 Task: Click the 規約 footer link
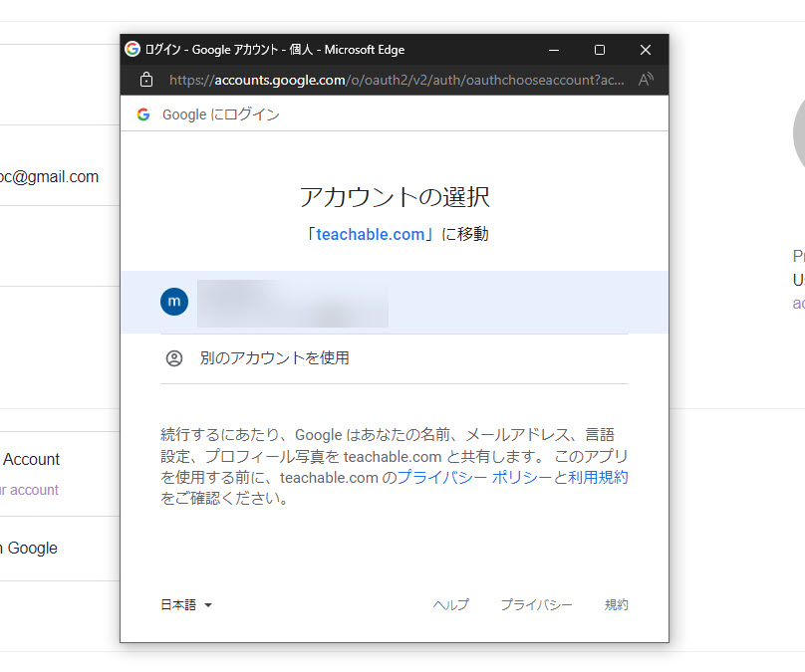coord(616,605)
